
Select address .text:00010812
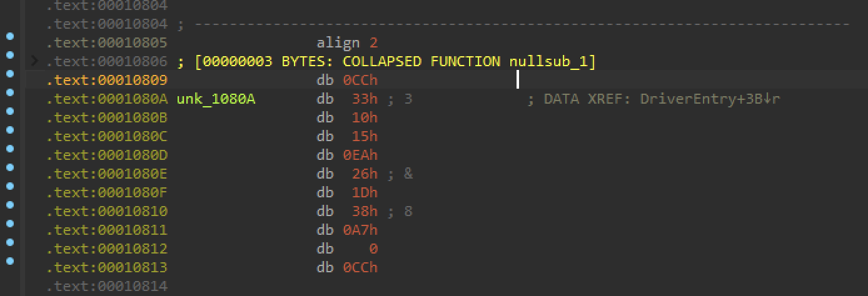click(107, 249)
